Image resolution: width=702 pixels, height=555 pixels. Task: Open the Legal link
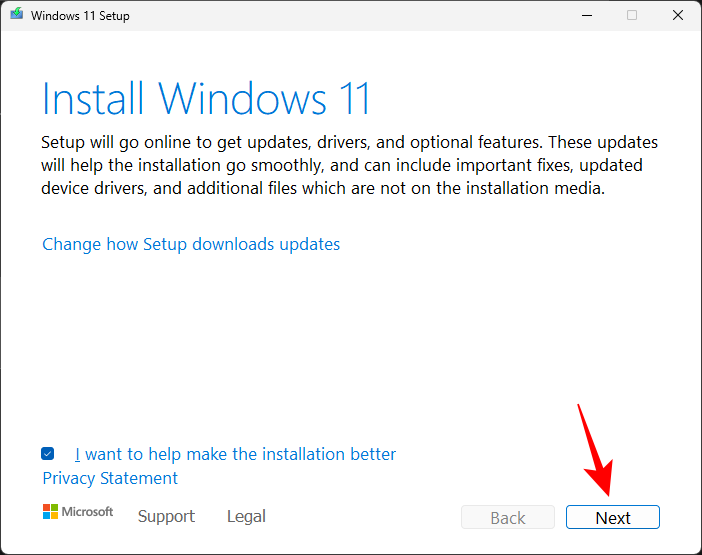click(246, 516)
